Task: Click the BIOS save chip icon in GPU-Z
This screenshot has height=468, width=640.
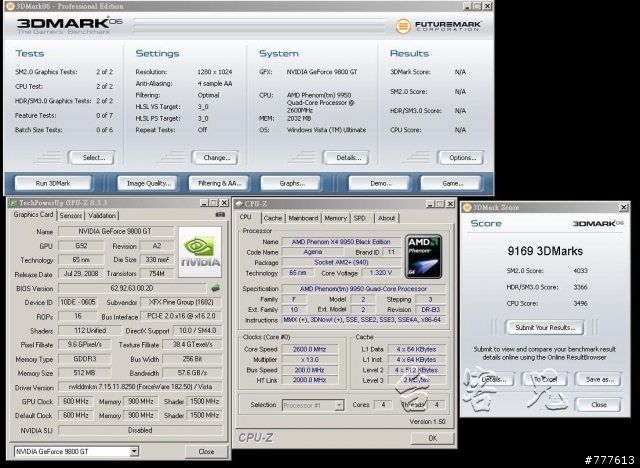Action: click(x=216, y=288)
